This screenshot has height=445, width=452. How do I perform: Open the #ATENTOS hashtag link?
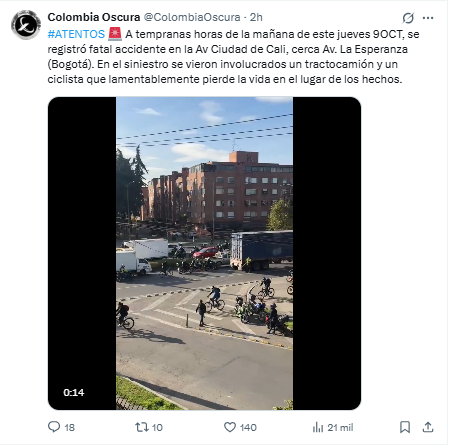click(76, 34)
